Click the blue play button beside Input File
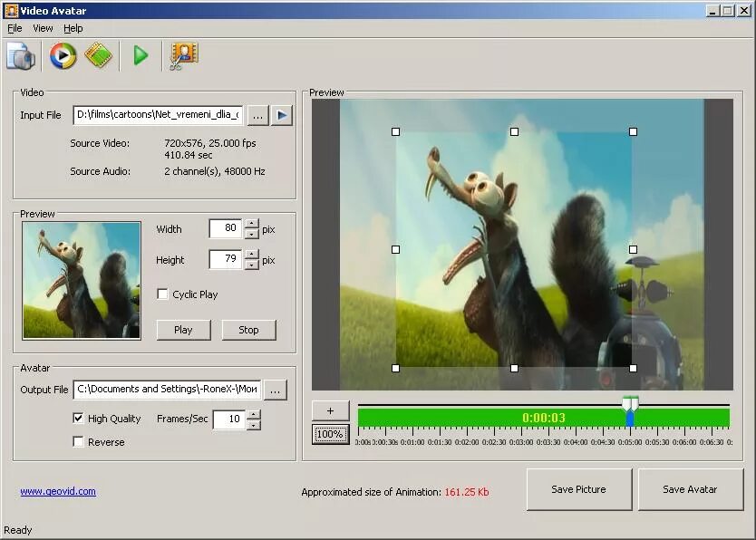 pos(282,116)
